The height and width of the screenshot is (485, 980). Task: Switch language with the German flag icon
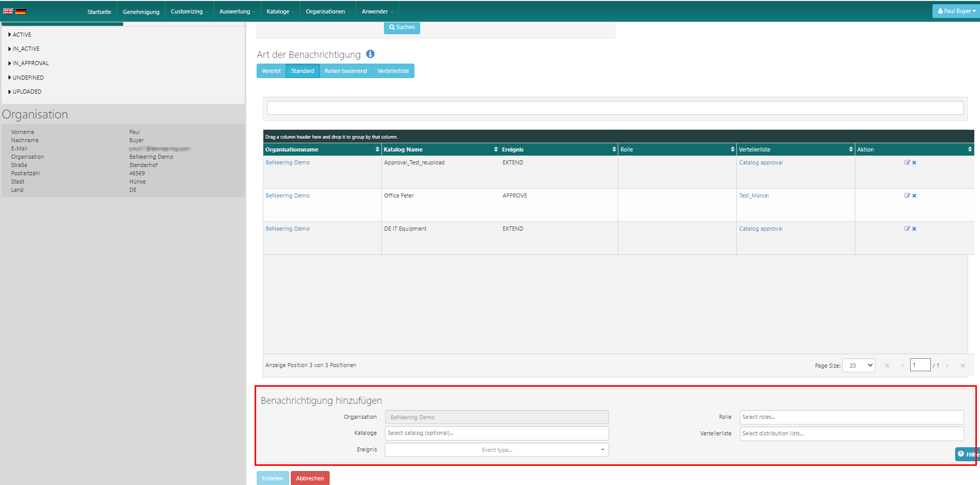coord(21,11)
